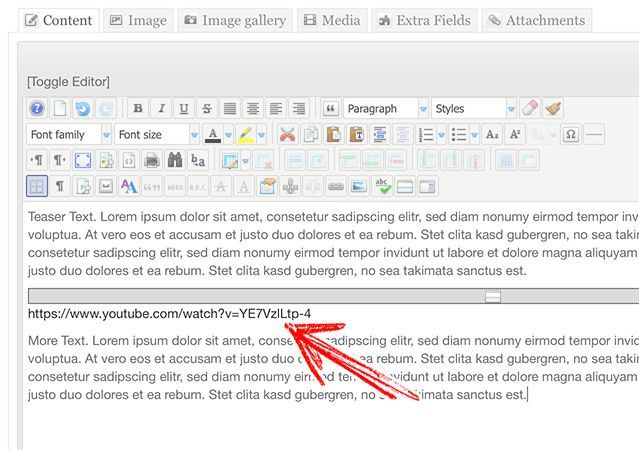This screenshot has height=450, width=639.
Task: Switch to the Image gallery tab
Action: click(x=235, y=20)
